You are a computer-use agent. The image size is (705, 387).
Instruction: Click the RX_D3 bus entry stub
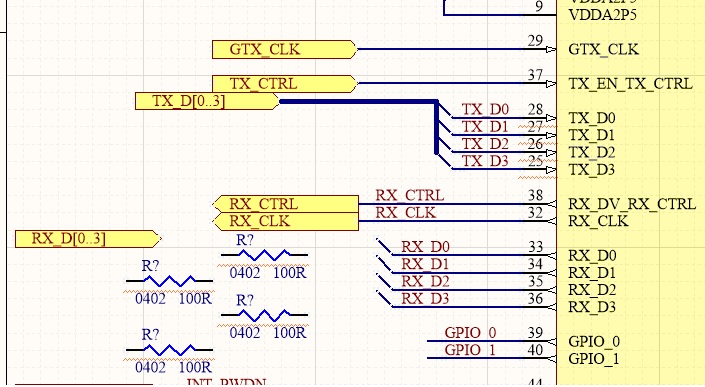pos(384,299)
